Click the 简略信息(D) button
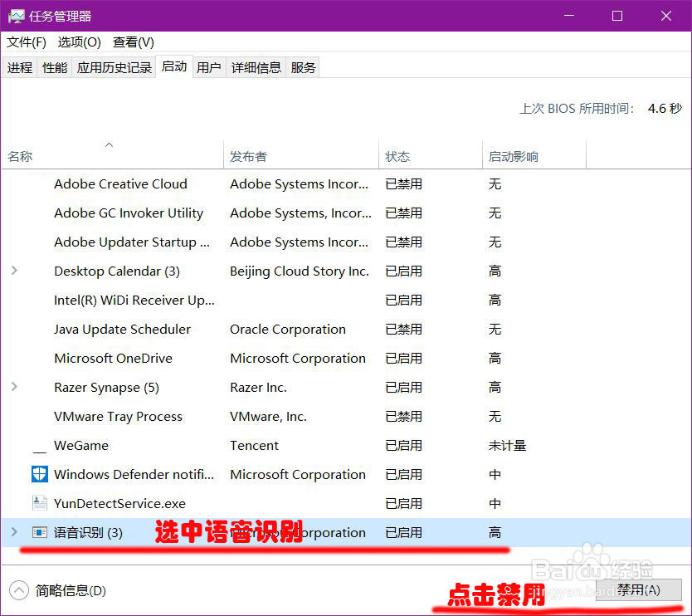692x616 pixels. (58, 589)
